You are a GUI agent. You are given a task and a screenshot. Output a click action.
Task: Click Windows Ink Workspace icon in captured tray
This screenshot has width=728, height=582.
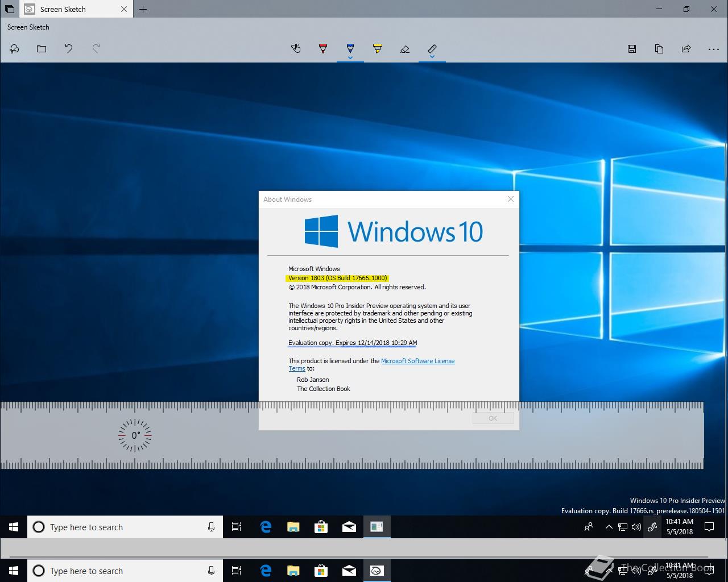652,527
